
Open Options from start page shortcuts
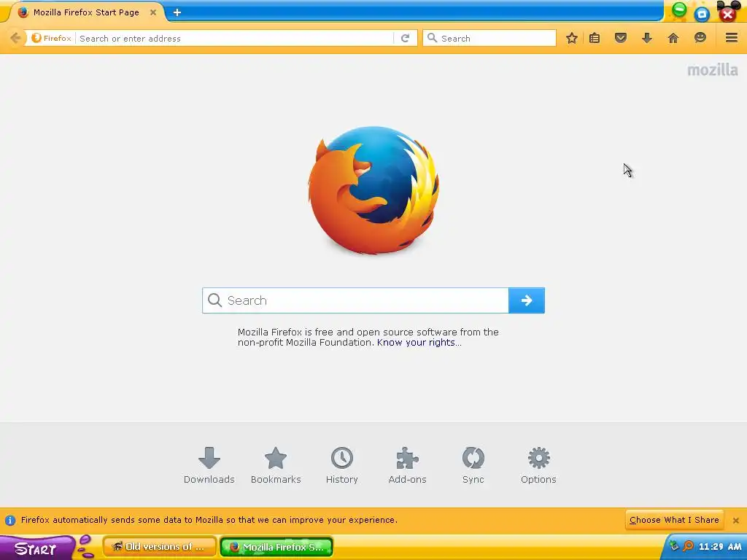pyautogui.click(x=538, y=465)
